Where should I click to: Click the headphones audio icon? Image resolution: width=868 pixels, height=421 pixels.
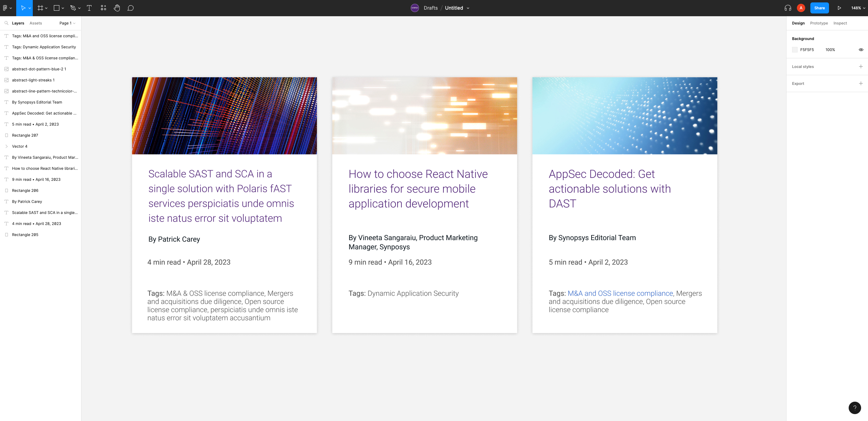(x=788, y=8)
